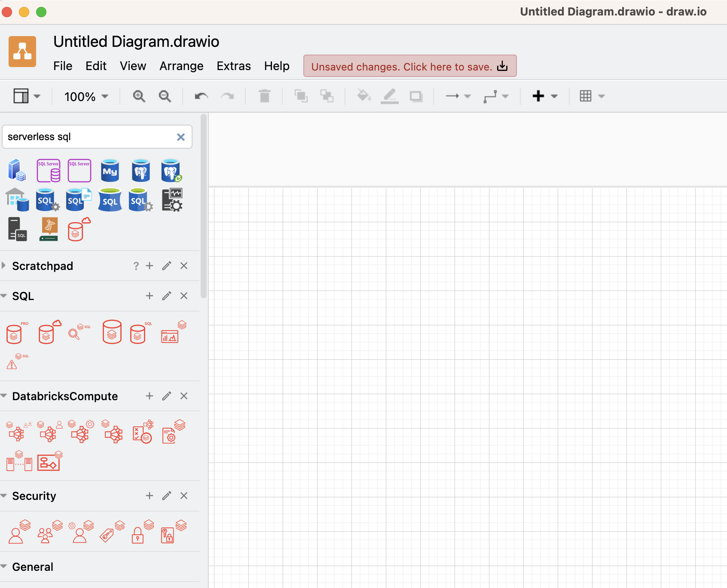Image resolution: width=727 pixels, height=588 pixels.
Task: Collapse the General library section
Action: 4,567
